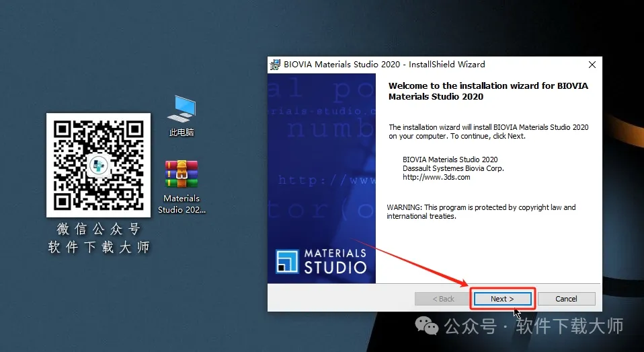Viewport: 644px width, 352px height.
Task: Click the center logo inside the QR code
Action: [x=98, y=165]
